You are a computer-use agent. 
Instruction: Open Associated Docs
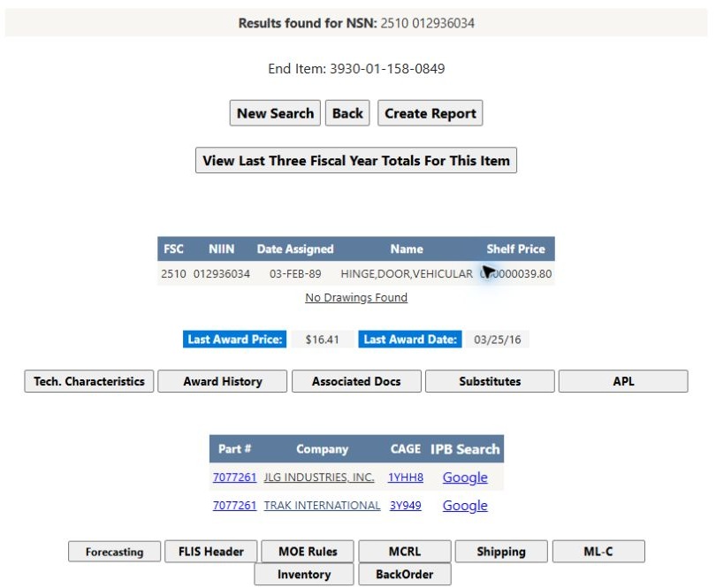tap(356, 381)
